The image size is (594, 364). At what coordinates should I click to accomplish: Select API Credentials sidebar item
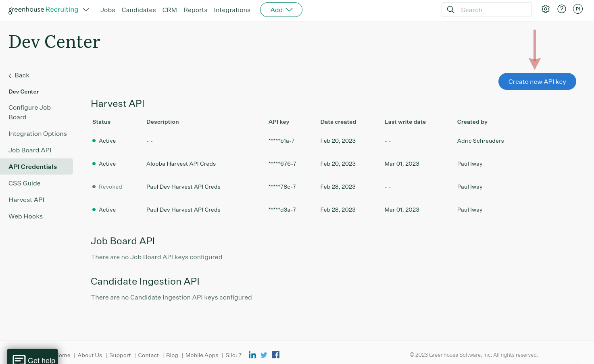(x=36, y=166)
